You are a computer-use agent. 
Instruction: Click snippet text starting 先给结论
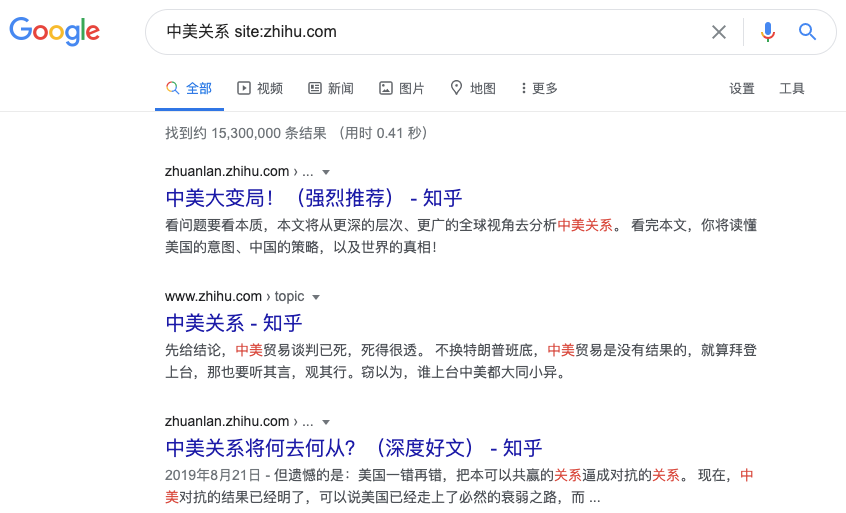461,361
